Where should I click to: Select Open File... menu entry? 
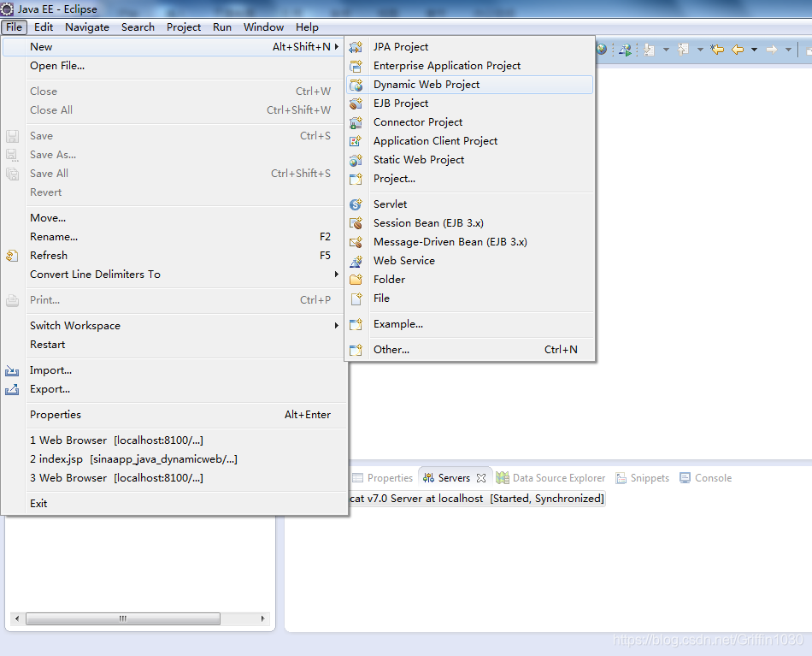(x=173, y=66)
